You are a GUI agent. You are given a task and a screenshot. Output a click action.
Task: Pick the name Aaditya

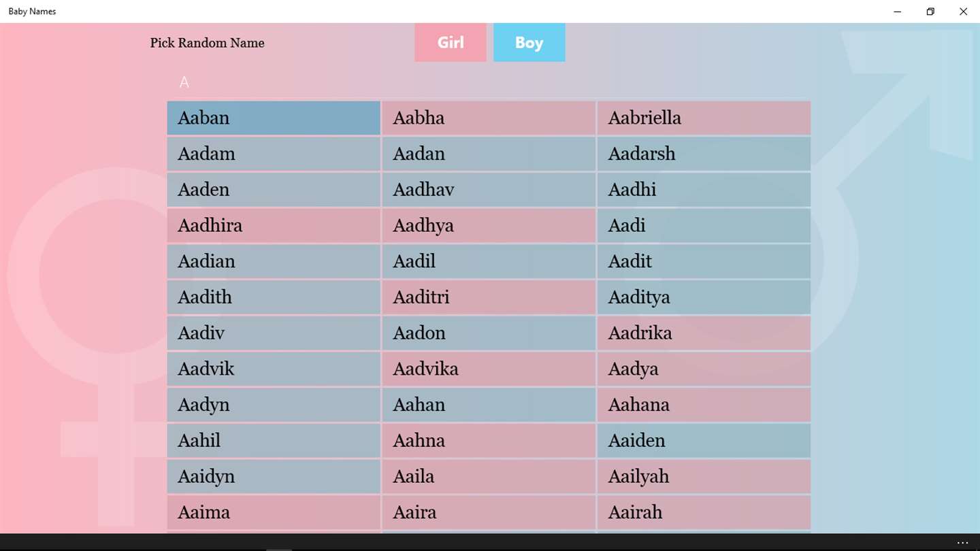pyautogui.click(x=704, y=297)
